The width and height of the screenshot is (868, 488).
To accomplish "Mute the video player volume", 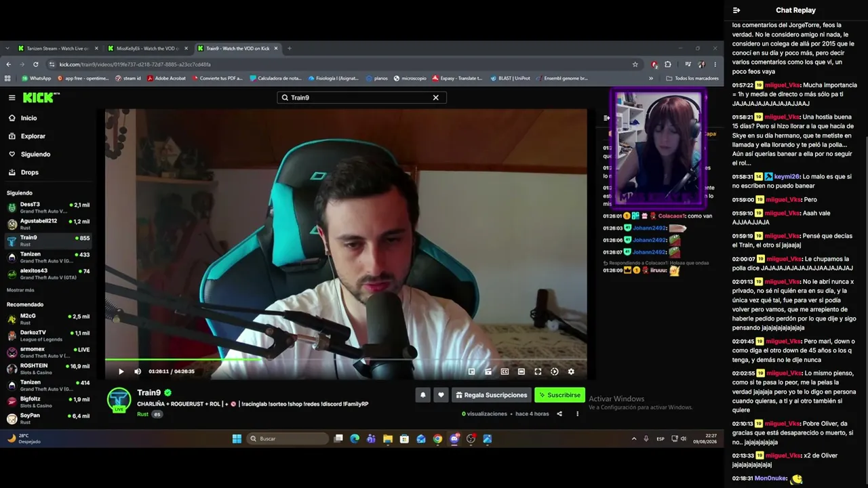I will (x=138, y=371).
